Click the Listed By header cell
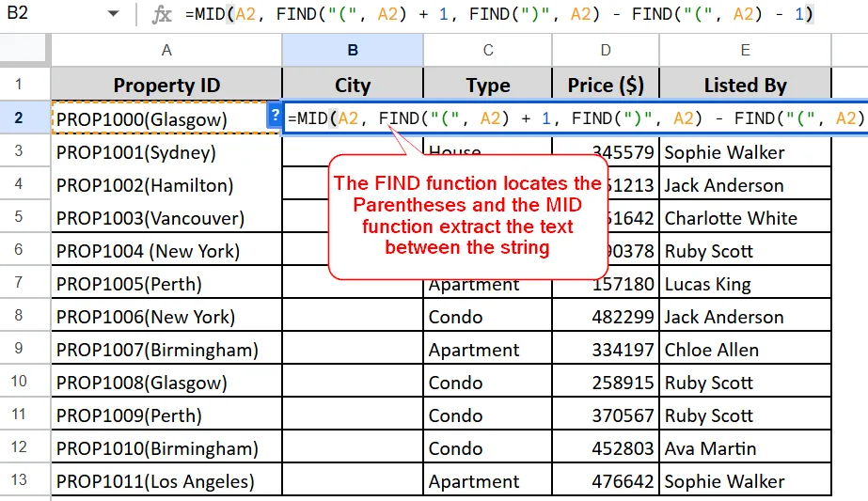868x501 pixels. (745, 85)
